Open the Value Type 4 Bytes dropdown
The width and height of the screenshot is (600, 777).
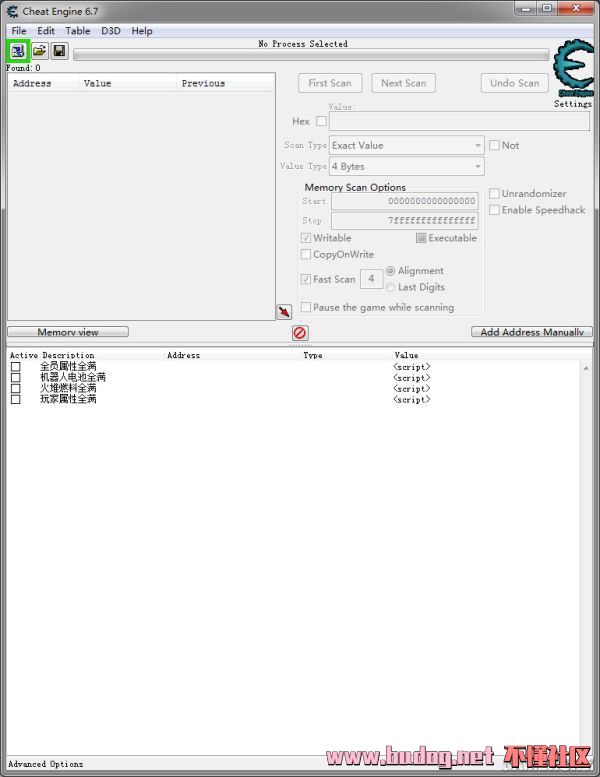click(407, 166)
